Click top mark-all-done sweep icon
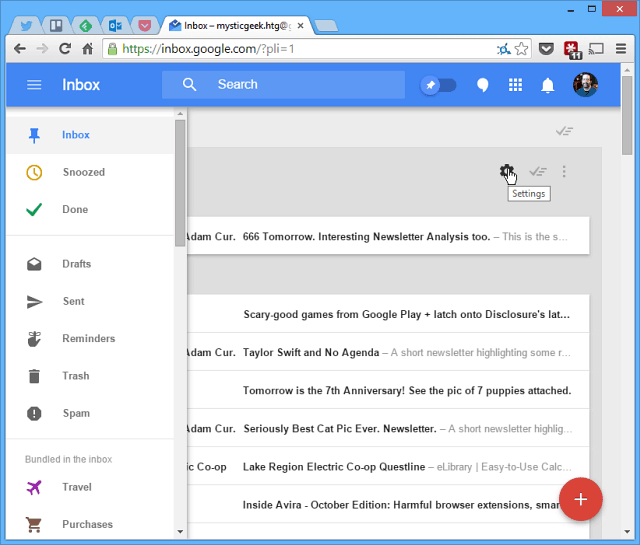 click(x=564, y=131)
